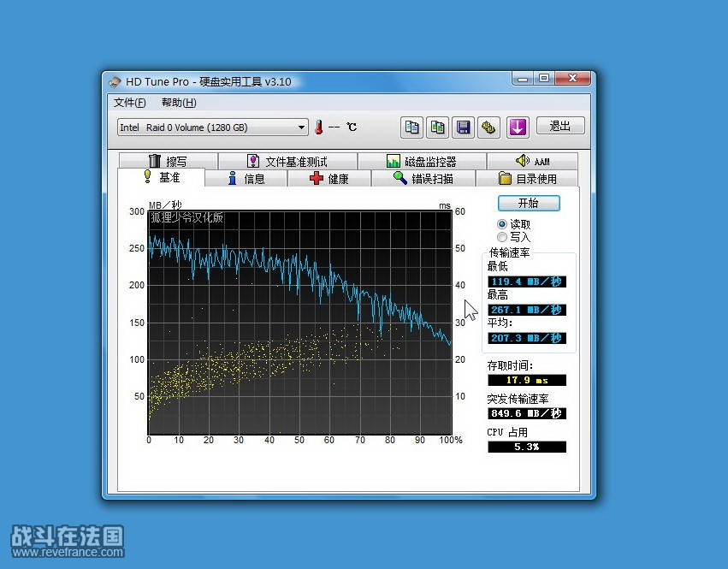Viewport: 728px width, 569px height.
Task: Click the 开始 start button
Action: point(529,203)
